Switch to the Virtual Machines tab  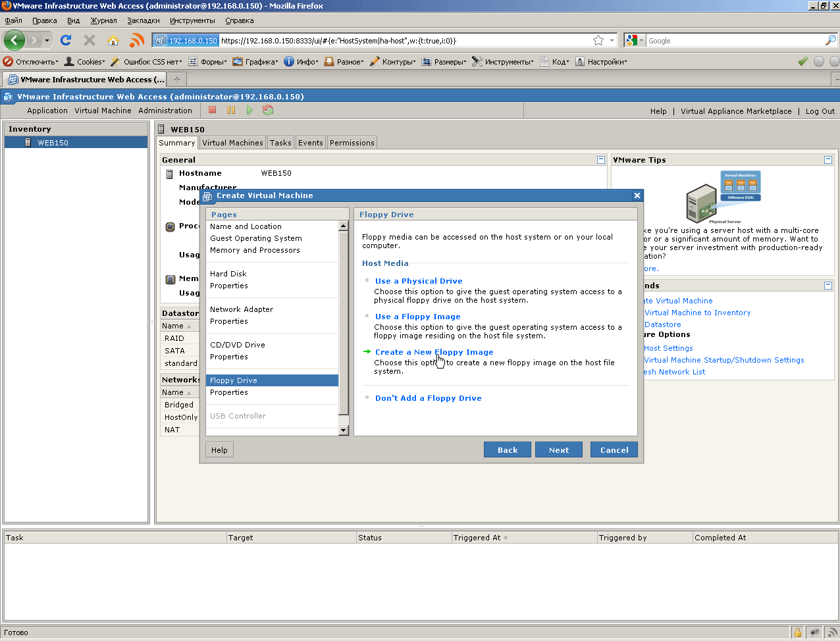coord(232,143)
